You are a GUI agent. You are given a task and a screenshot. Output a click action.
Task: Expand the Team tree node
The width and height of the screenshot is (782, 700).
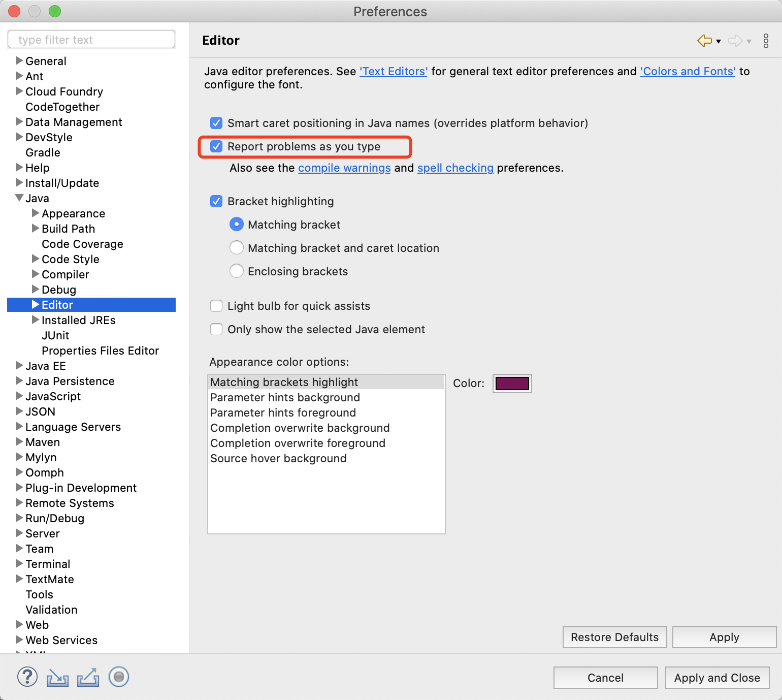[19, 548]
